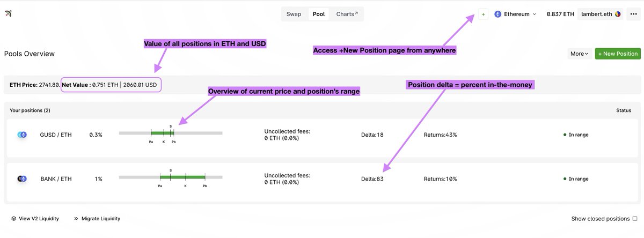The width and height of the screenshot is (644, 238).
Task: Expand the More dropdown
Action: [580, 54]
